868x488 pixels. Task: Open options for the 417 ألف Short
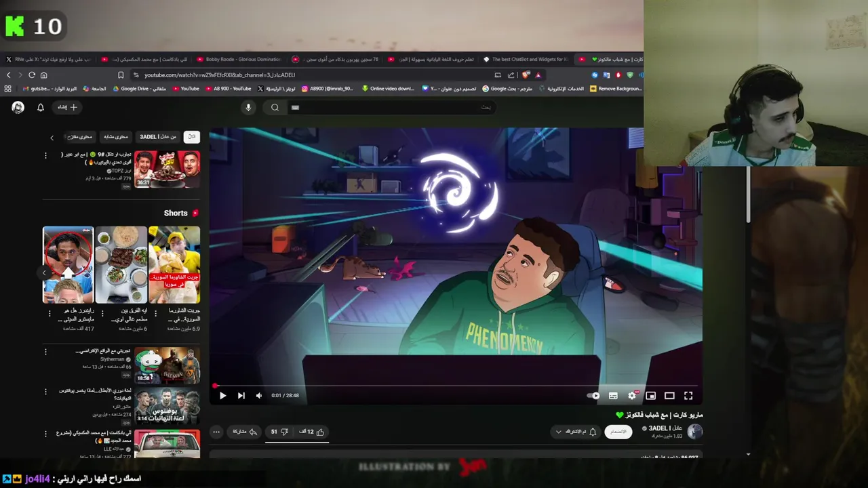point(50,314)
